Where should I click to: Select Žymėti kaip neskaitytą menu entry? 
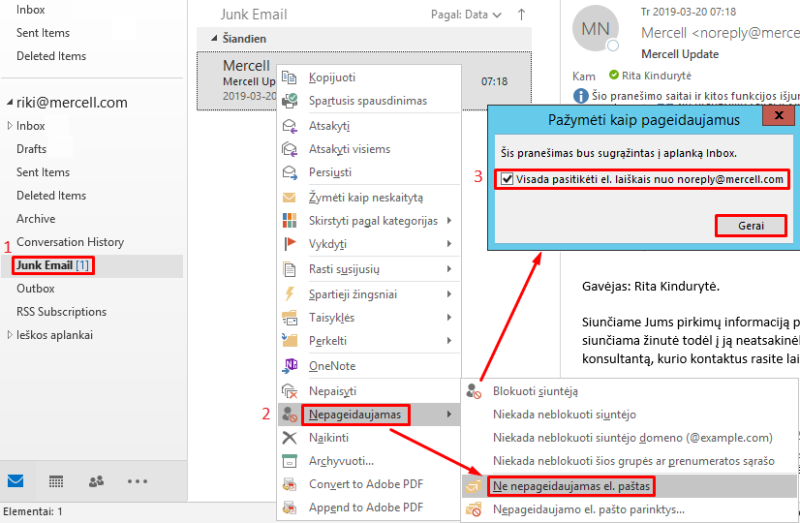(x=369, y=197)
